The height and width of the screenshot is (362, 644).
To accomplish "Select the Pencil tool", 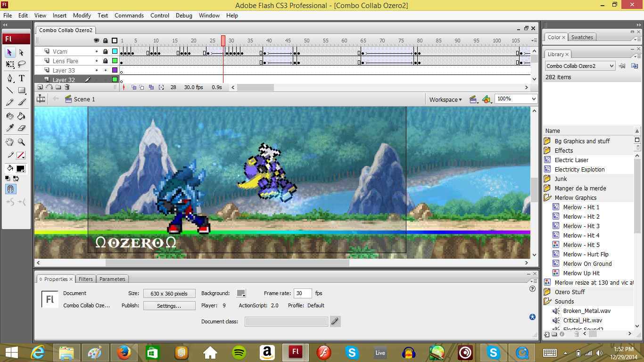I will point(9,102).
